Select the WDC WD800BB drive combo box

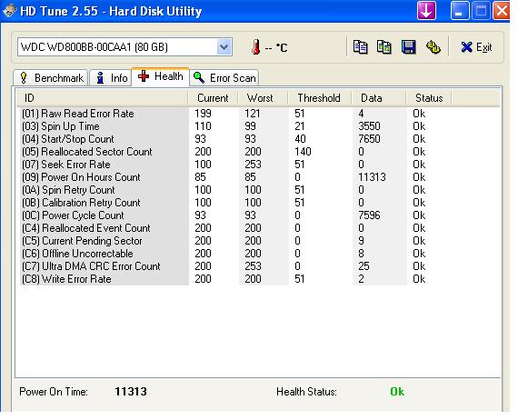(x=125, y=47)
